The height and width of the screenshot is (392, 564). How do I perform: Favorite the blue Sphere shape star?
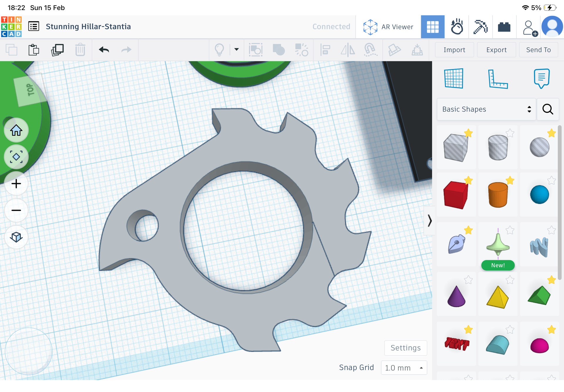click(551, 180)
